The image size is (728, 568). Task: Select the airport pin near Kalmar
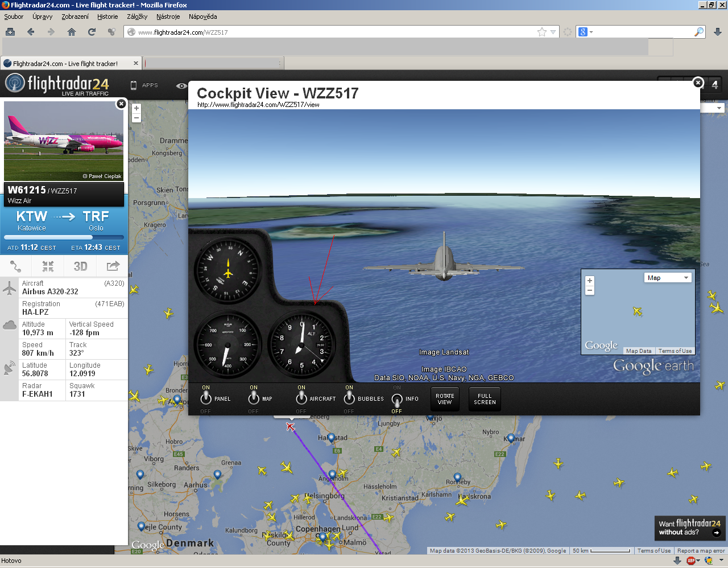click(511, 438)
